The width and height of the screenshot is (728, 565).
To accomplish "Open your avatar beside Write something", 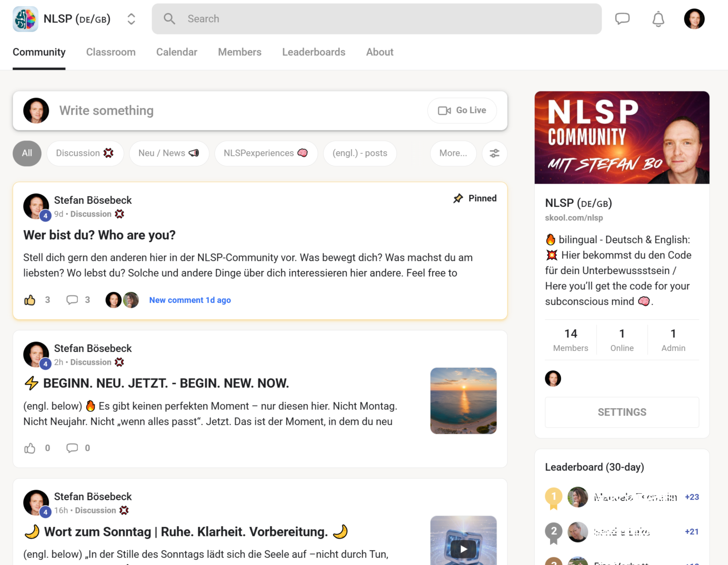I will pos(36,111).
